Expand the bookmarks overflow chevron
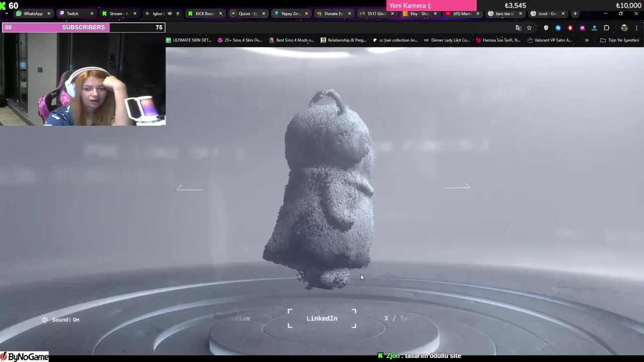Screen dimensions: 644x362 (587, 40)
